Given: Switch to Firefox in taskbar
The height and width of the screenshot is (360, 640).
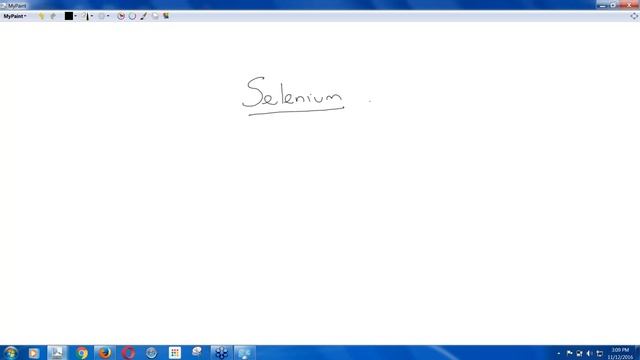Looking at the screenshot, I should [104, 353].
